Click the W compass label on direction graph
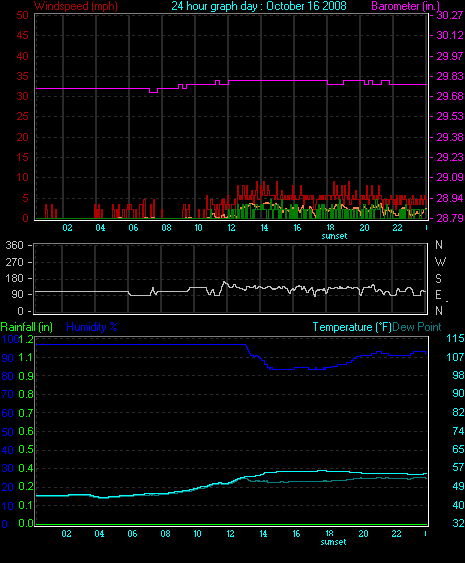Viewport: 465px width, 563px height. point(440,262)
